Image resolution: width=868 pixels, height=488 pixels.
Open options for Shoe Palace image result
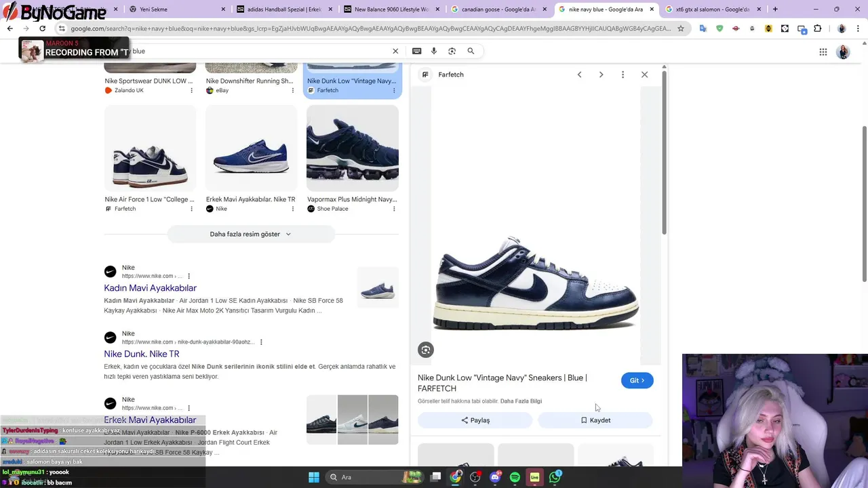point(394,209)
